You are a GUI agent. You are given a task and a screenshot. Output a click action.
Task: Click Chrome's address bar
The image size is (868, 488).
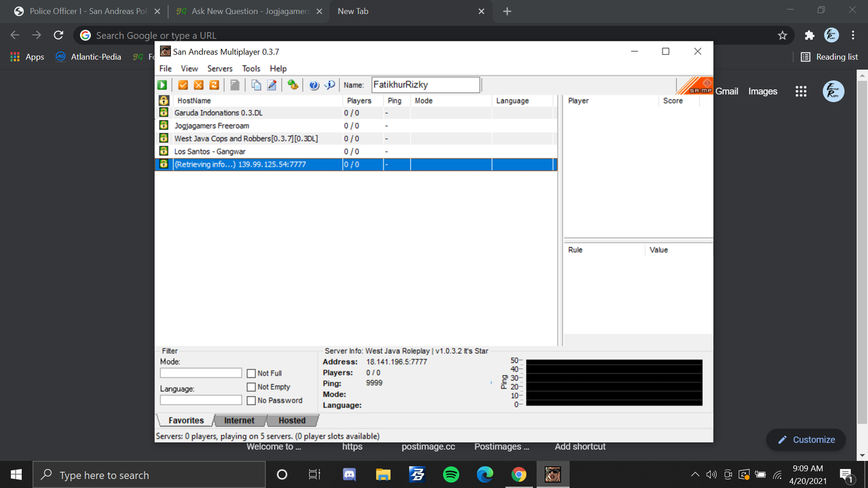click(434, 35)
